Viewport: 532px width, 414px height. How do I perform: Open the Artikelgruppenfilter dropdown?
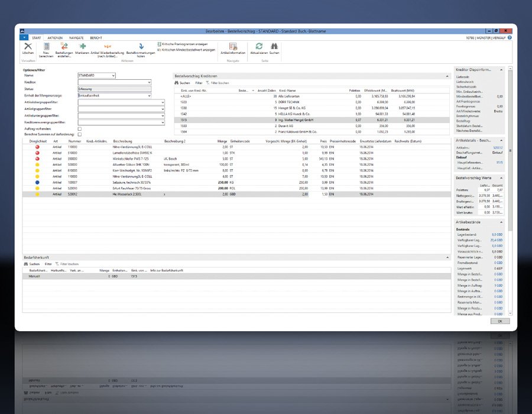pyautogui.click(x=162, y=109)
